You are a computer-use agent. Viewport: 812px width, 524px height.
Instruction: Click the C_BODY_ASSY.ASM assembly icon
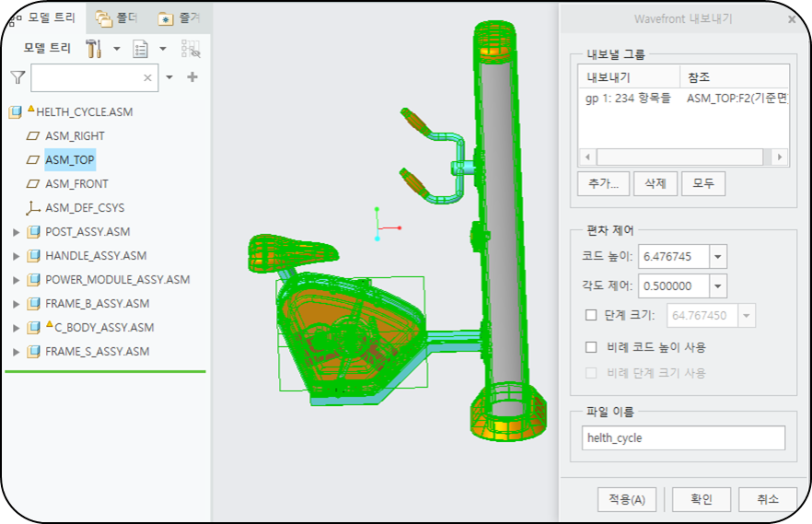34,327
